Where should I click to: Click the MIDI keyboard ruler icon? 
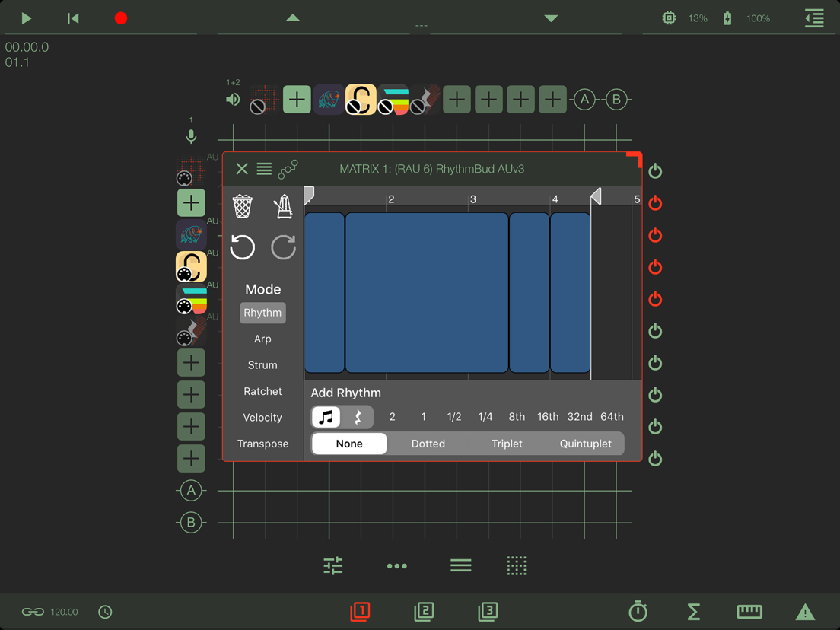point(749,611)
